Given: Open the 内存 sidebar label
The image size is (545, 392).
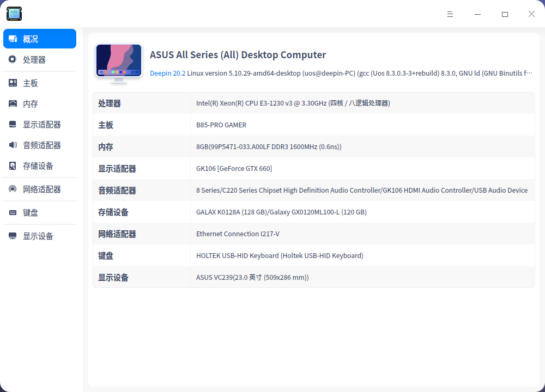Looking at the screenshot, I should (x=31, y=104).
